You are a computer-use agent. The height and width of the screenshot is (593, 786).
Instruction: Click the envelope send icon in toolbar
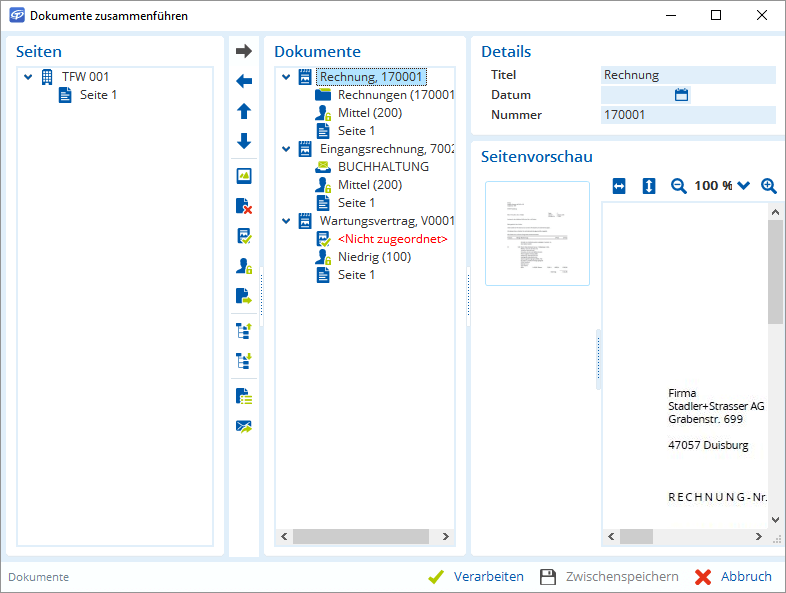(x=244, y=426)
